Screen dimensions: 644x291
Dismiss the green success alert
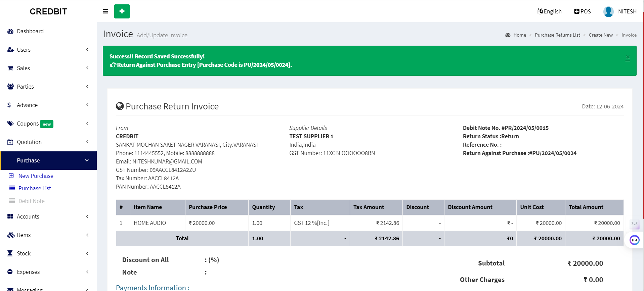coord(628,57)
